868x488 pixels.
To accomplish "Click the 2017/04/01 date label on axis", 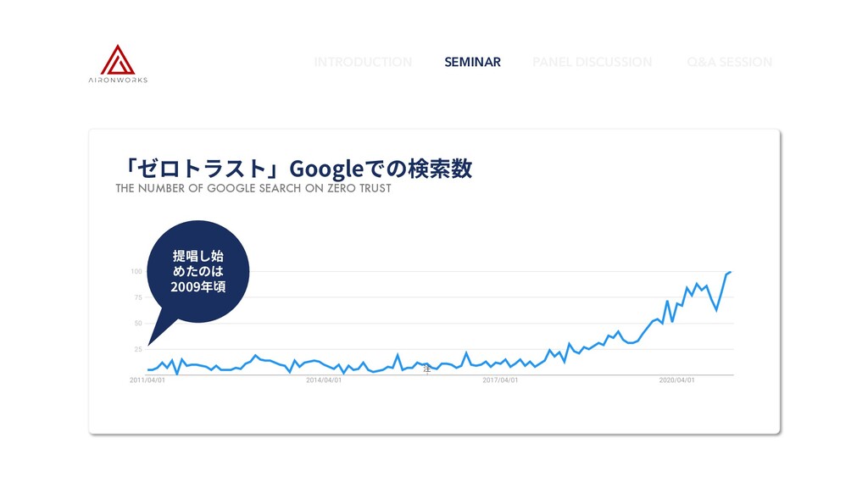I will coord(500,380).
